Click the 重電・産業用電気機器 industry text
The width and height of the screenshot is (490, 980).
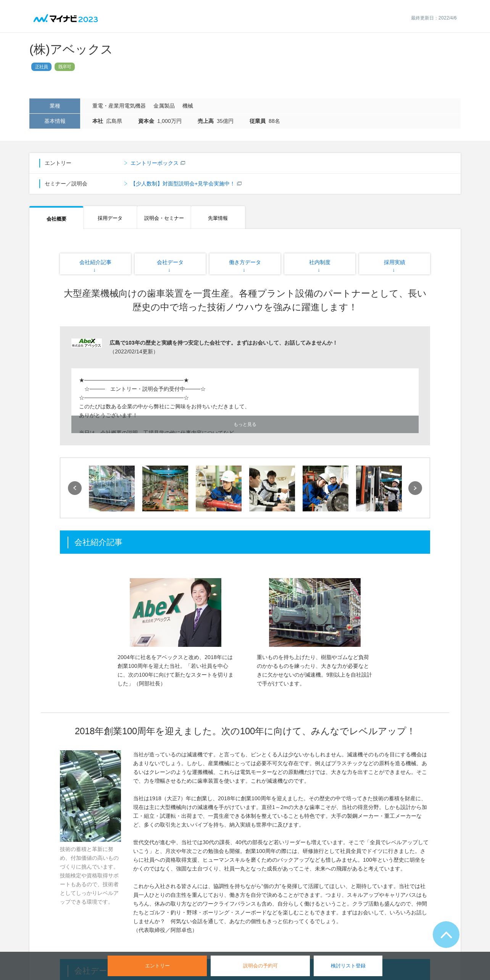pos(119,106)
